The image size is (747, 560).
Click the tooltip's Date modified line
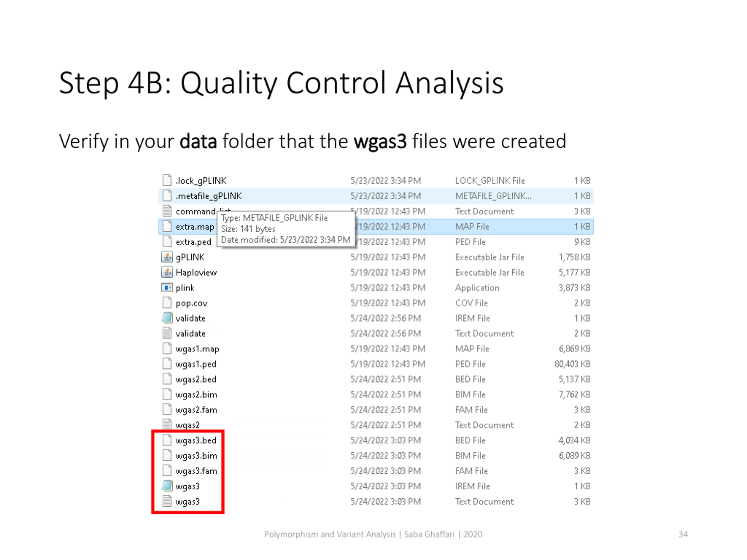point(286,240)
